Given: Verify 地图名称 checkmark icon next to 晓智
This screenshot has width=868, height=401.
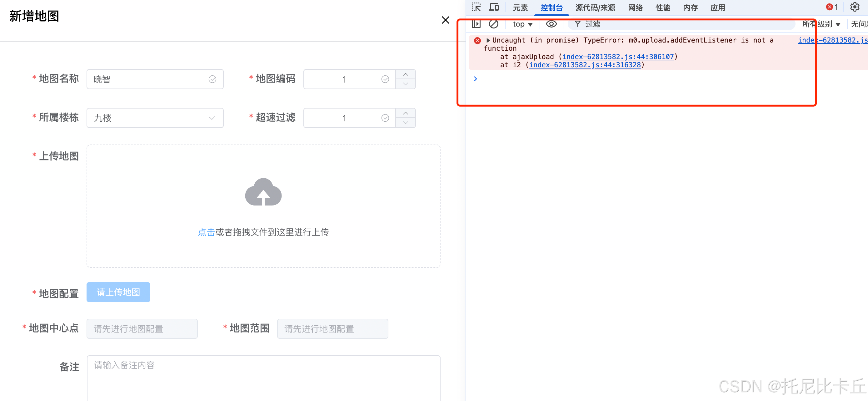Looking at the screenshot, I should coord(212,79).
